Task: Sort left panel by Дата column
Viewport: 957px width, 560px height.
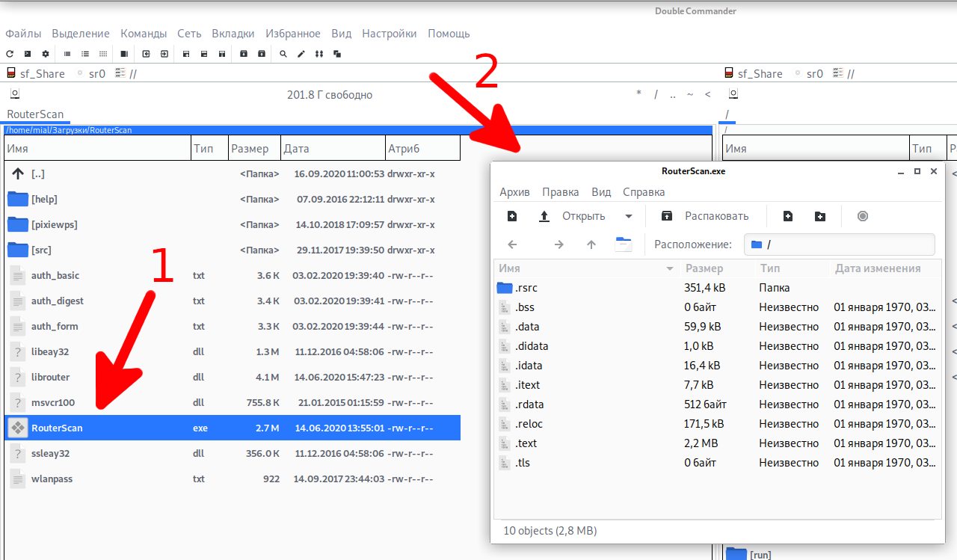Action: click(x=333, y=148)
